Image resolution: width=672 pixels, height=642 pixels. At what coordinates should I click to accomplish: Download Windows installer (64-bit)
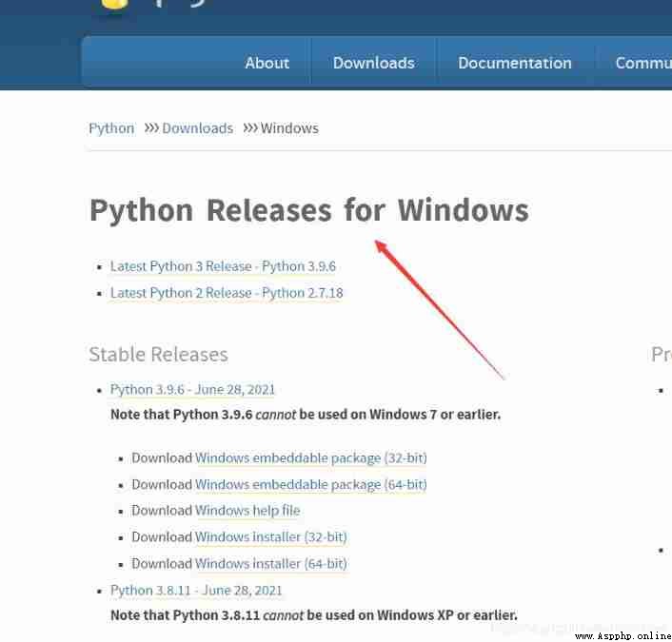coord(271,564)
